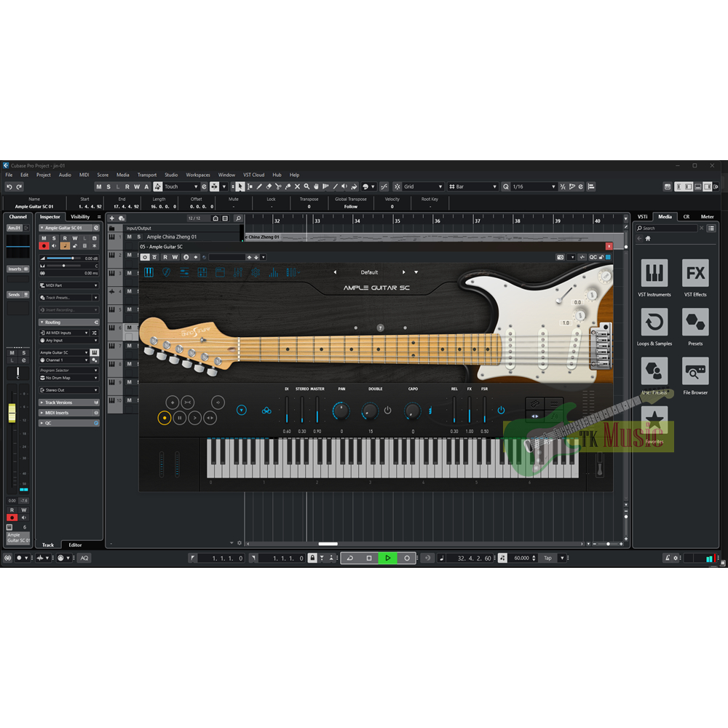Toggle Solo on Ample China Zheng 01
728x728 pixels.
(x=138, y=237)
